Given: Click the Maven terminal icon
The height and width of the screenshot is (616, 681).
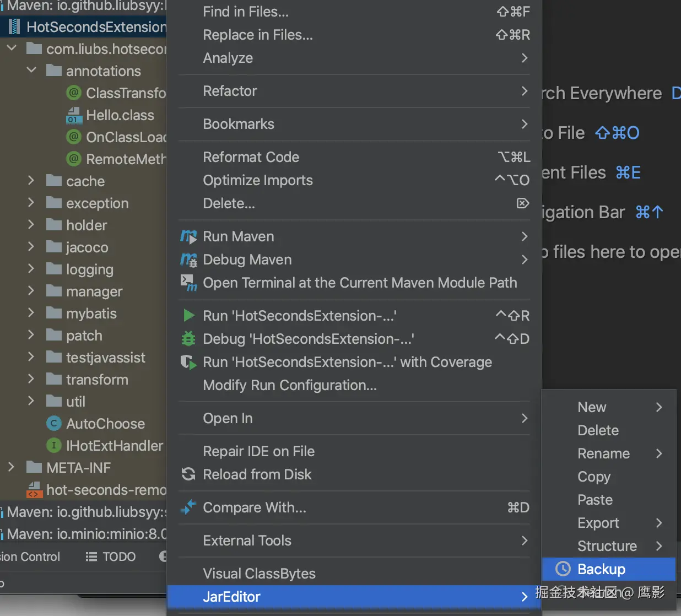Looking at the screenshot, I should 188,283.
